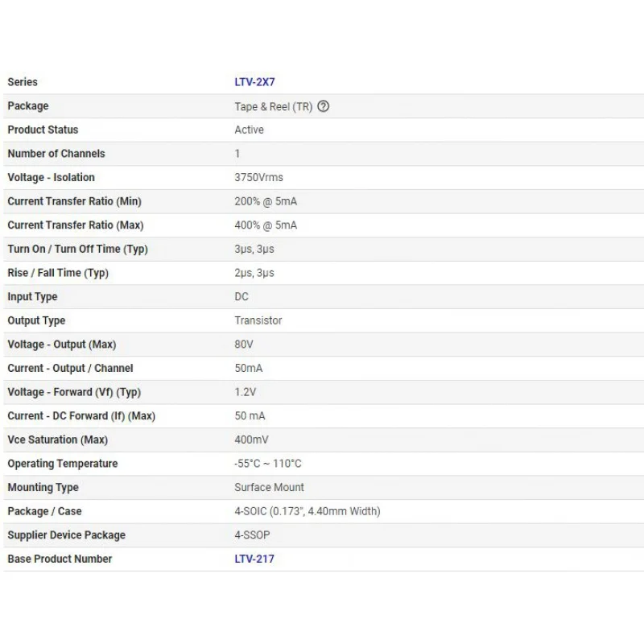
Task: Select the '4-SSOP' supplier package value
Action: (252, 535)
